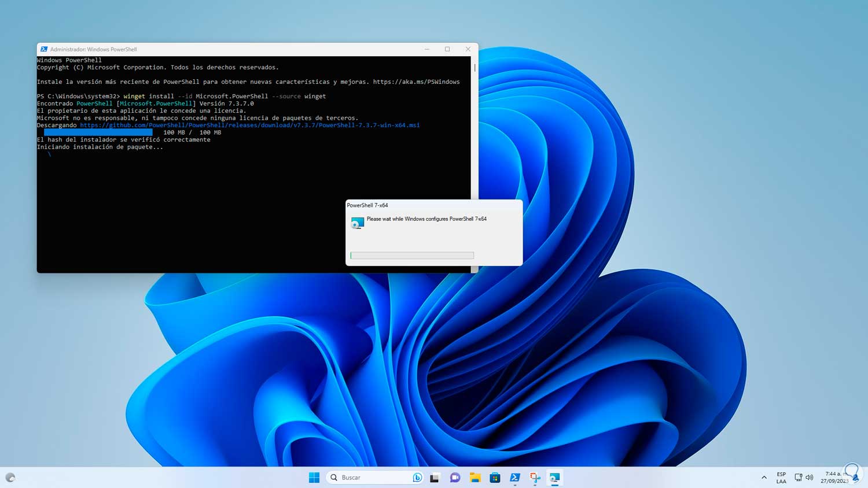Open the clock and date panel

[834, 478]
